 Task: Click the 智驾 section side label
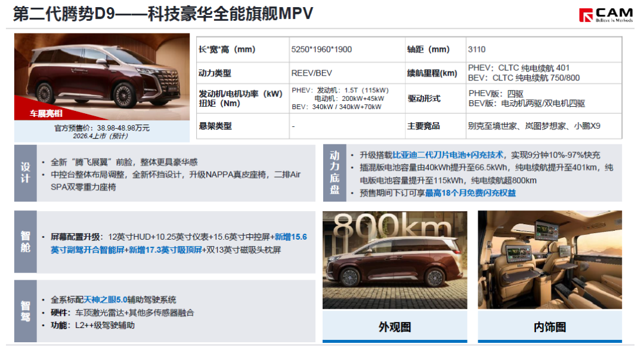pyautogui.click(x=26, y=311)
